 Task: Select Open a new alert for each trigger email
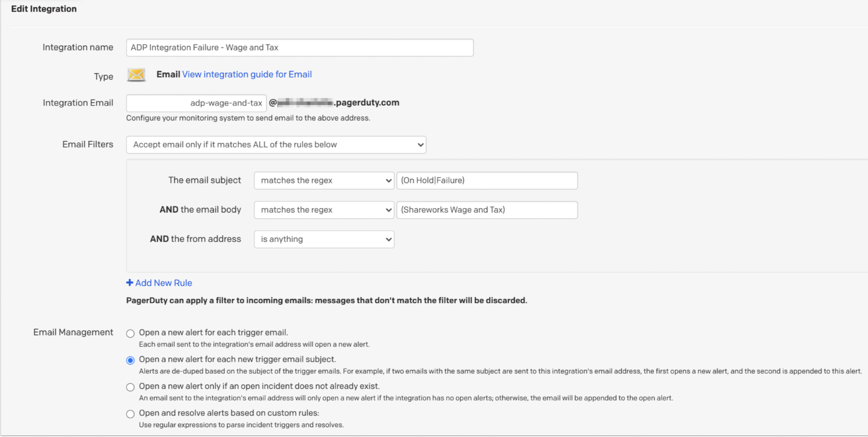click(x=130, y=333)
